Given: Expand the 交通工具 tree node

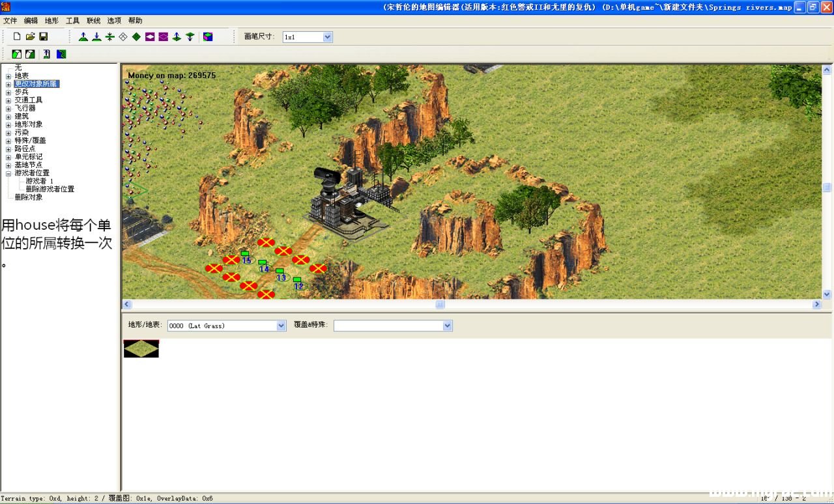Looking at the screenshot, I should tap(8, 100).
